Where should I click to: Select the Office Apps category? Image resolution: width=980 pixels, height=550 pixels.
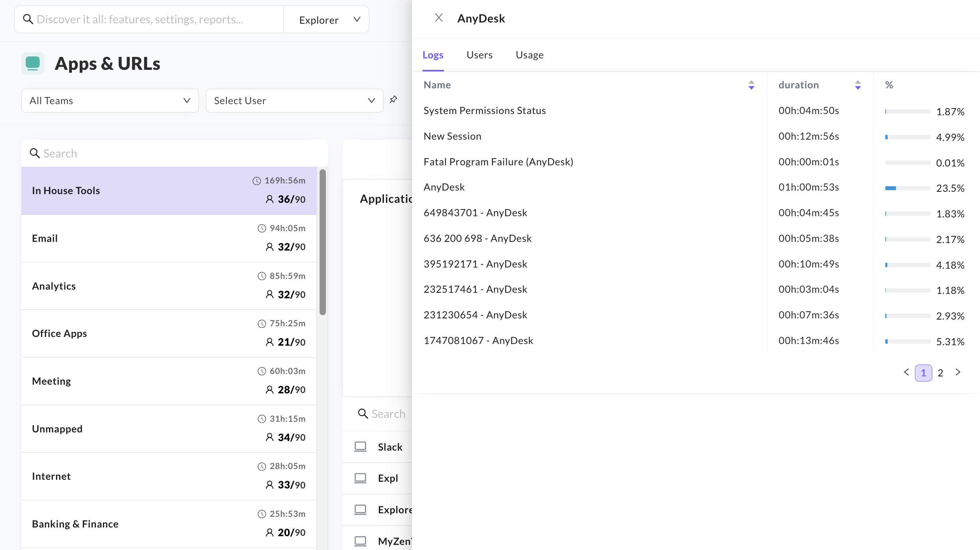(x=169, y=333)
